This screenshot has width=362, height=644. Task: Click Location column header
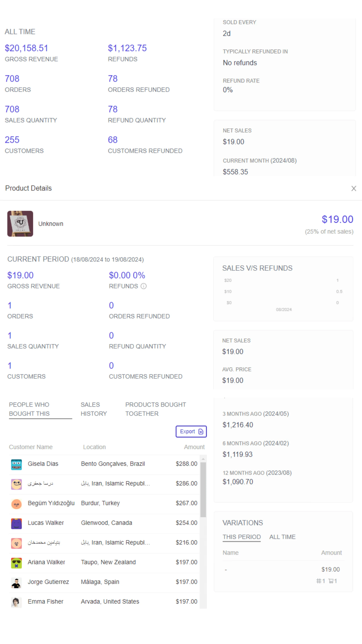(x=94, y=447)
